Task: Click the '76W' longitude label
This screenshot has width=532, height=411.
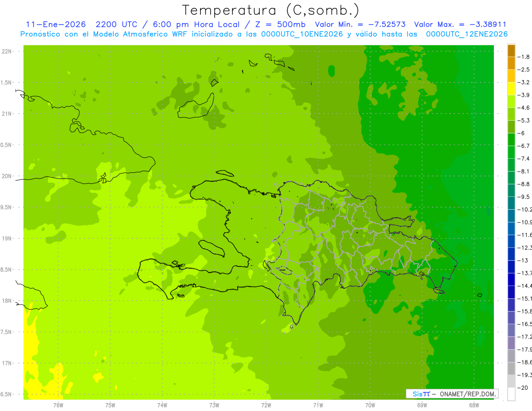Action: 58,405
